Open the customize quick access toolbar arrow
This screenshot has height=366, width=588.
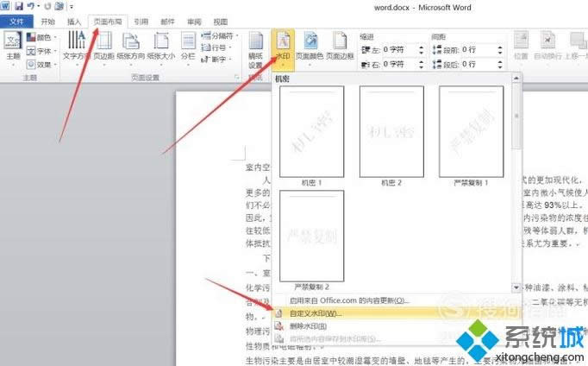click(72, 6)
